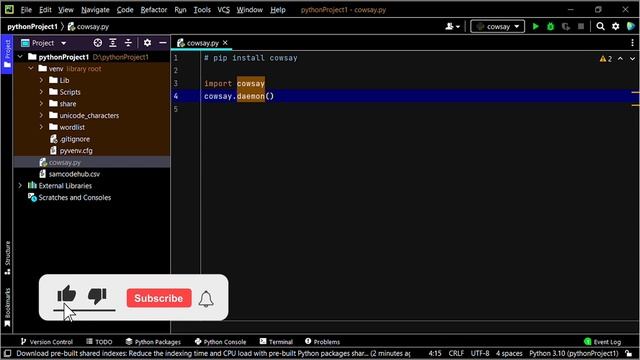The height and width of the screenshot is (360, 640).
Task: Toggle the Structure tool window
Action: [7, 258]
